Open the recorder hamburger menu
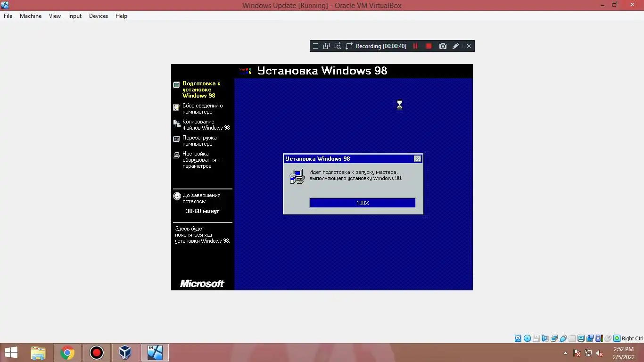This screenshot has width=644, height=362. coord(316,46)
